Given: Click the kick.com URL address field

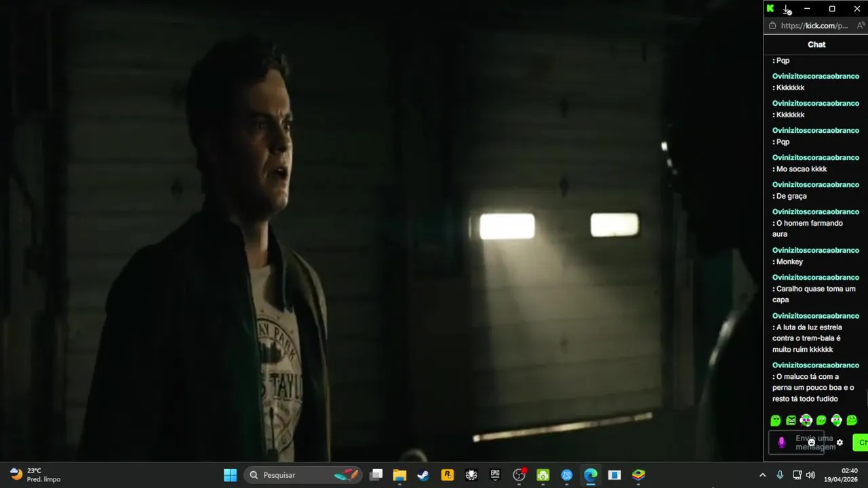Looking at the screenshot, I should (x=814, y=26).
